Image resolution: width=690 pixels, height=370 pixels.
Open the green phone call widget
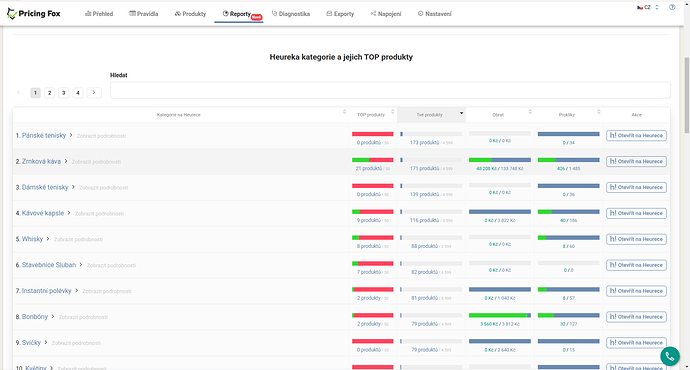click(x=670, y=356)
